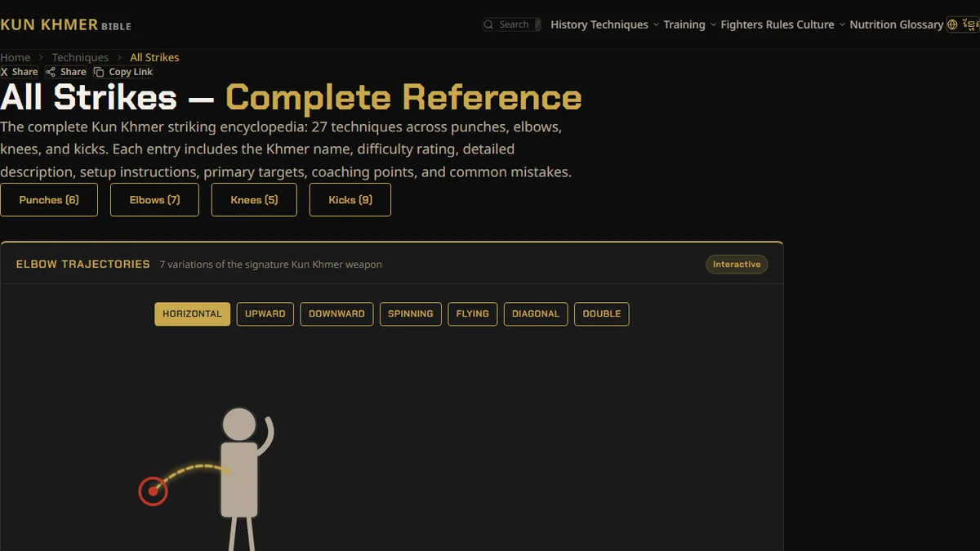Go to the Fighters section
Viewport: 980px width, 551px height.
pyautogui.click(x=742, y=24)
